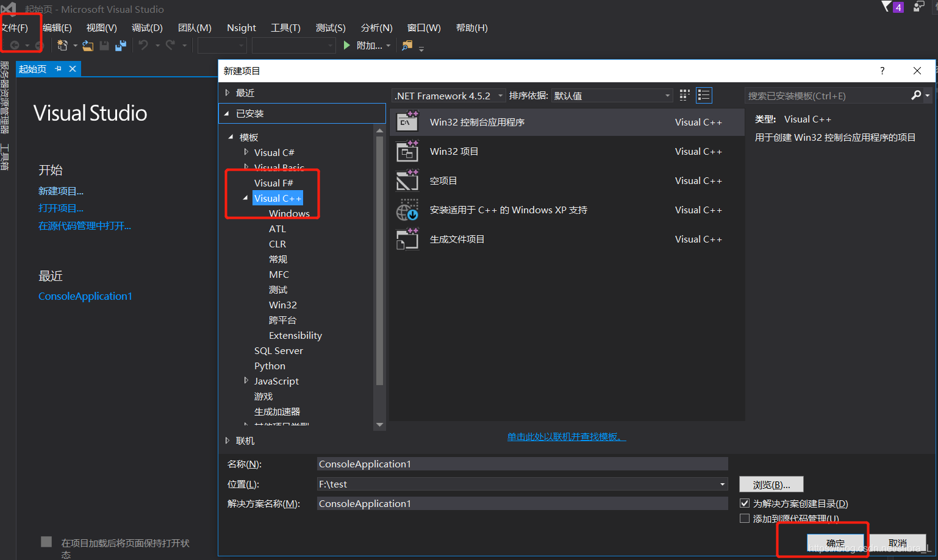Pin the 起始页 tab
Viewport: 938px width, 560px height.
59,69
